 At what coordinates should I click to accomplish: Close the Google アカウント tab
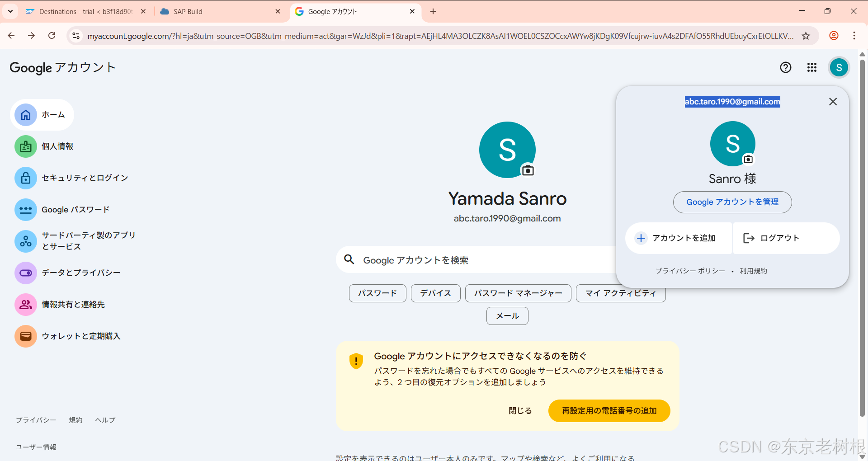412,11
